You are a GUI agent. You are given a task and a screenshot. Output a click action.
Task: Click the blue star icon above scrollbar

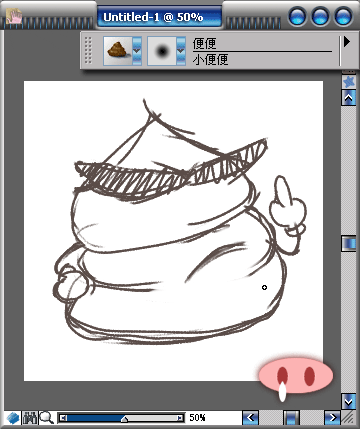(349, 81)
